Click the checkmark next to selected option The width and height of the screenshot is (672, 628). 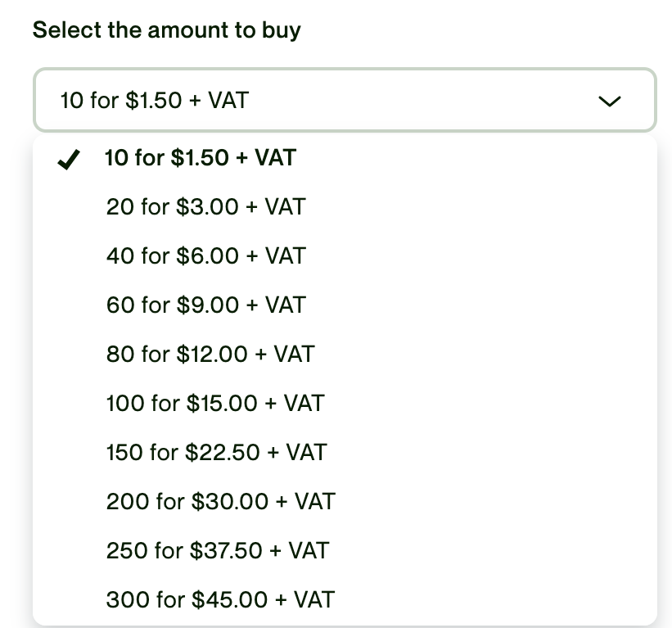pyautogui.click(x=70, y=160)
